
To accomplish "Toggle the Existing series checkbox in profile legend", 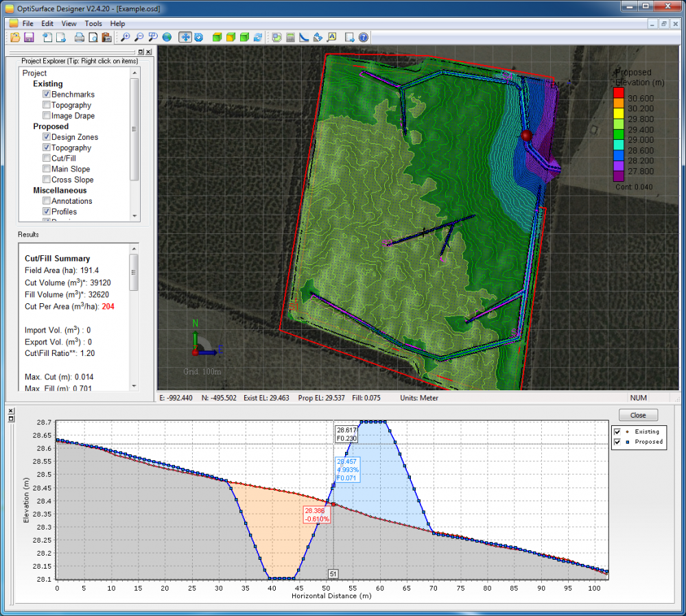I will click(617, 431).
